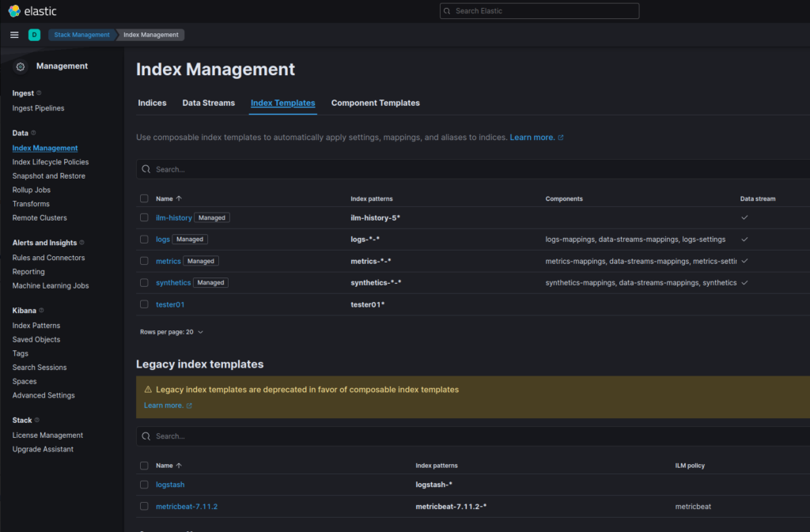Open the ilm-history template link
The image size is (810, 532).
click(173, 217)
